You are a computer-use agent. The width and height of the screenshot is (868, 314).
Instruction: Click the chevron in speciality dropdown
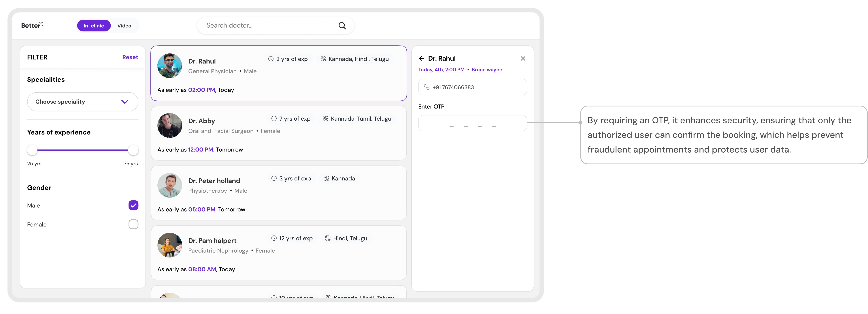125,102
